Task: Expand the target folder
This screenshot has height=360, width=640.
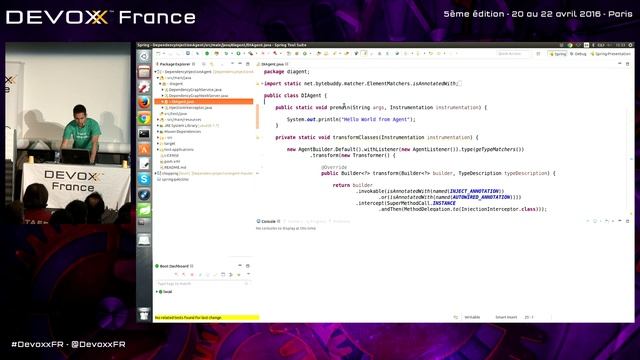Action: pos(158,144)
